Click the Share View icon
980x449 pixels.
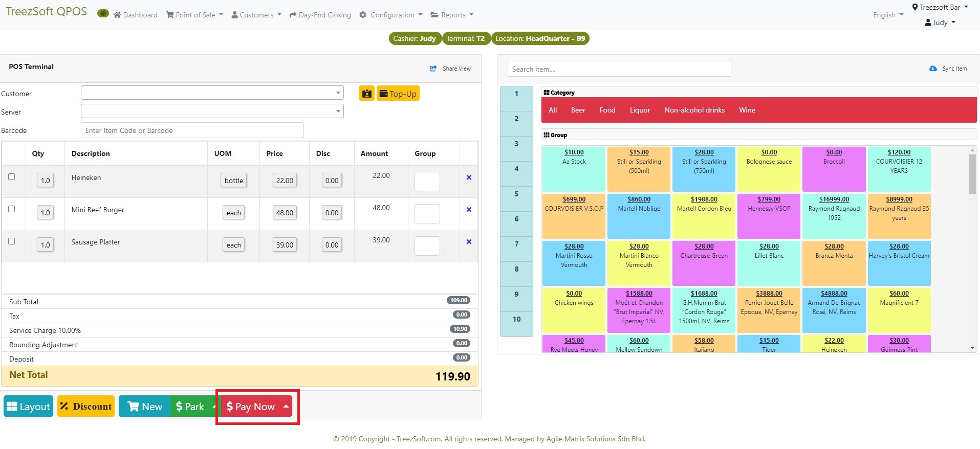coord(433,69)
